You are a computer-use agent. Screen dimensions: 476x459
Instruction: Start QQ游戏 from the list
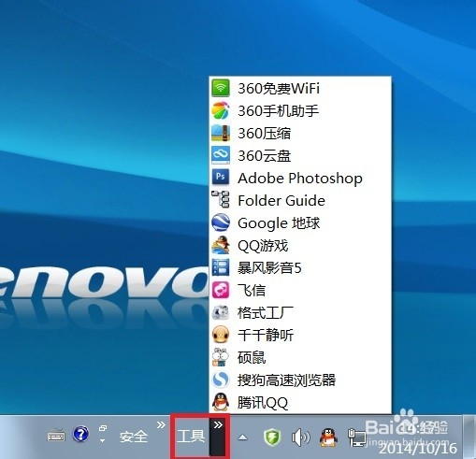coord(300,245)
